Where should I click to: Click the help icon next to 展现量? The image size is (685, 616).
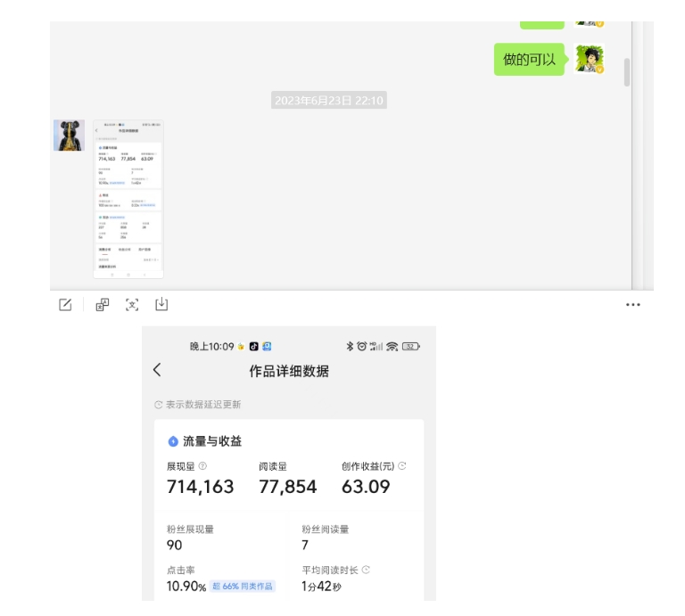202,466
